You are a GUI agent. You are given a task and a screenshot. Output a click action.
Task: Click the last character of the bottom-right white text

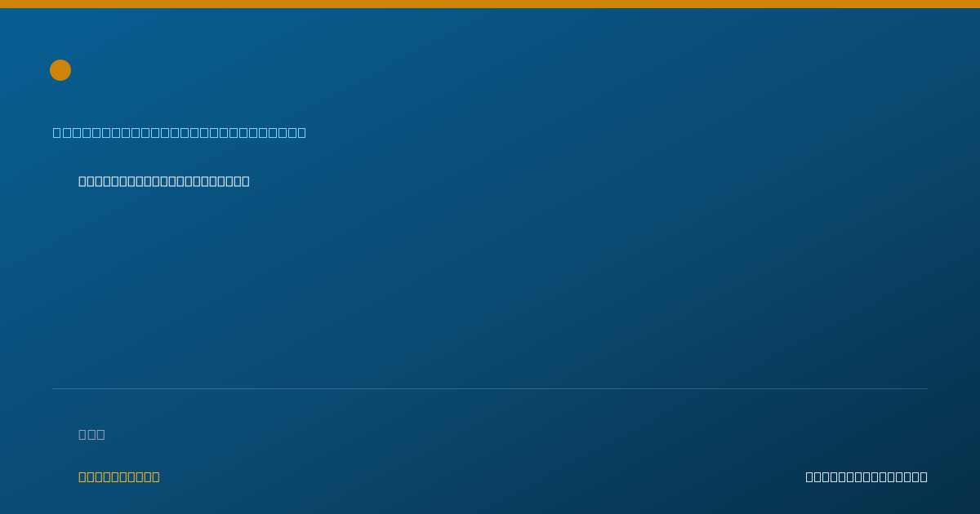(923, 476)
